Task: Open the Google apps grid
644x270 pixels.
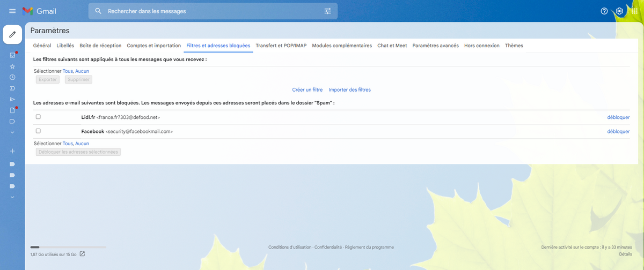Action: coord(634,11)
